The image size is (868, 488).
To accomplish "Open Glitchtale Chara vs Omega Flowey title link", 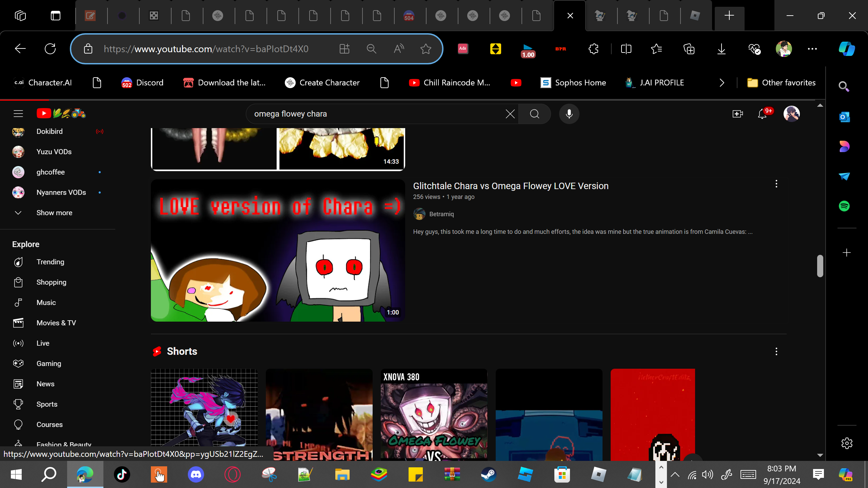I will tap(510, 186).
